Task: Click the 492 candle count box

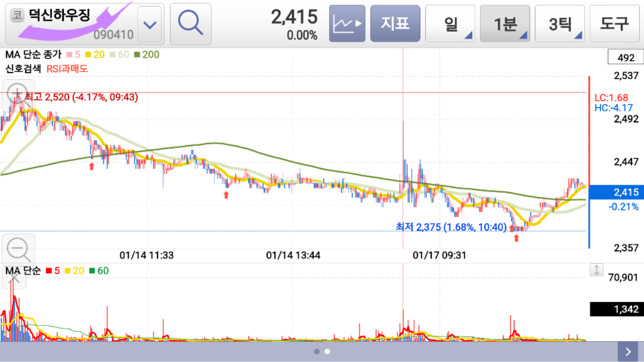Action: 626,57
